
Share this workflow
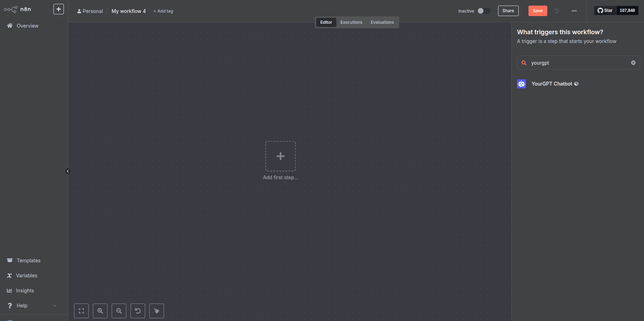508,11
